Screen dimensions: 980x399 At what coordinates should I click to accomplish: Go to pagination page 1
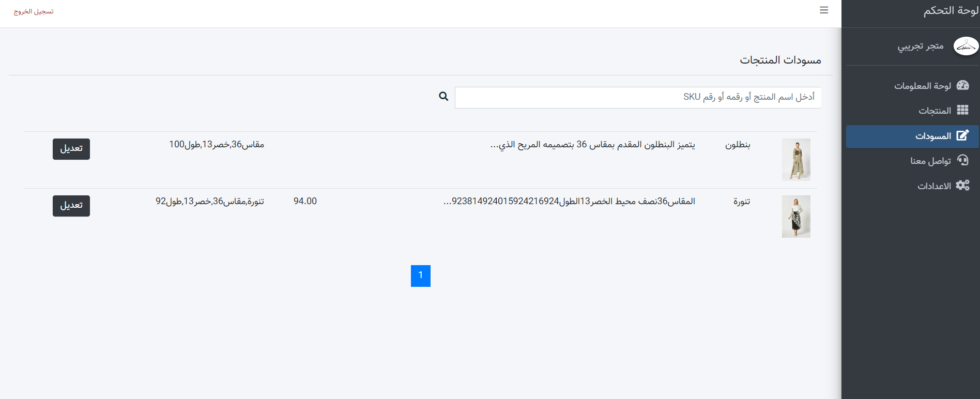click(x=421, y=276)
